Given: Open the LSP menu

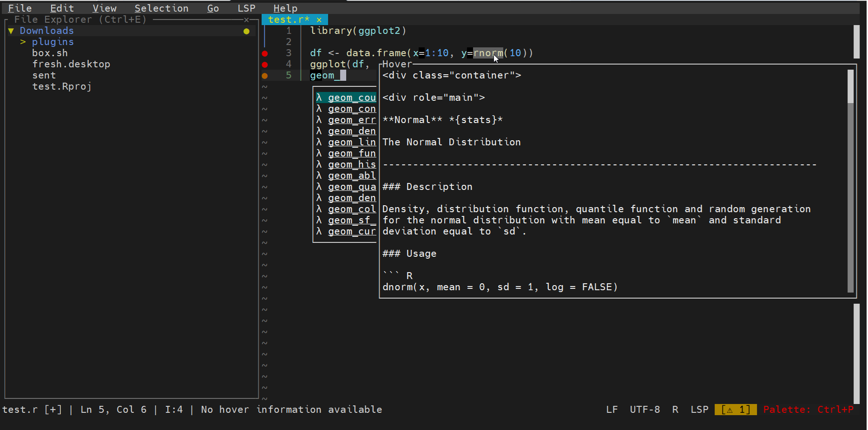Looking at the screenshot, I should point(246,8).
